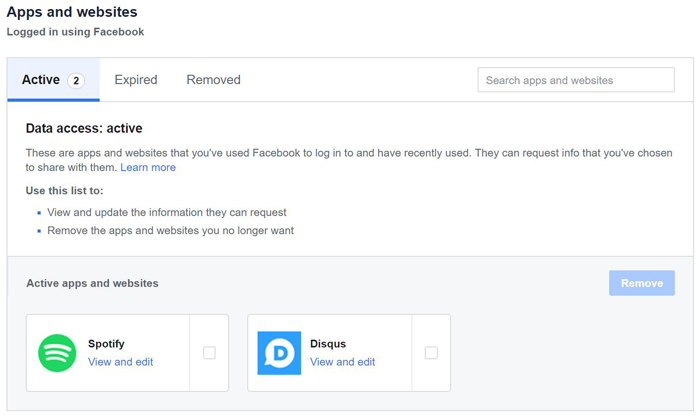Click the Active apps and websites section label
Screen dimensions: 700x416
92,283
